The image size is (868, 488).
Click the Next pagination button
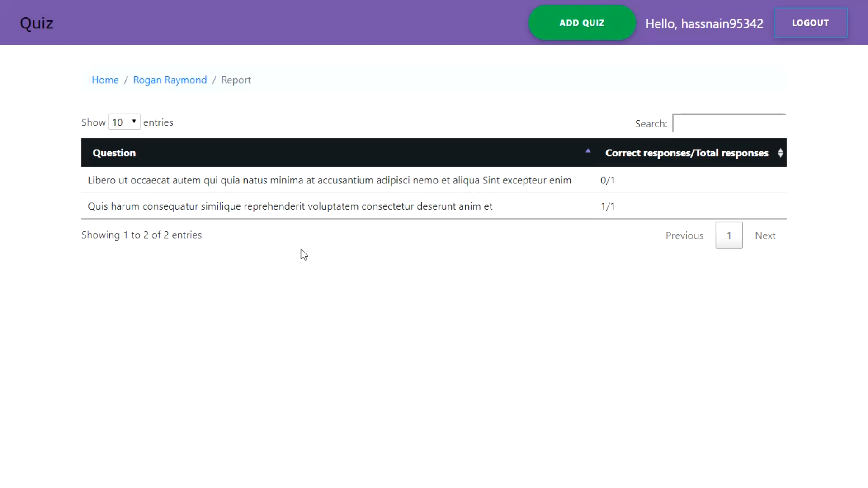coord(765,235)
